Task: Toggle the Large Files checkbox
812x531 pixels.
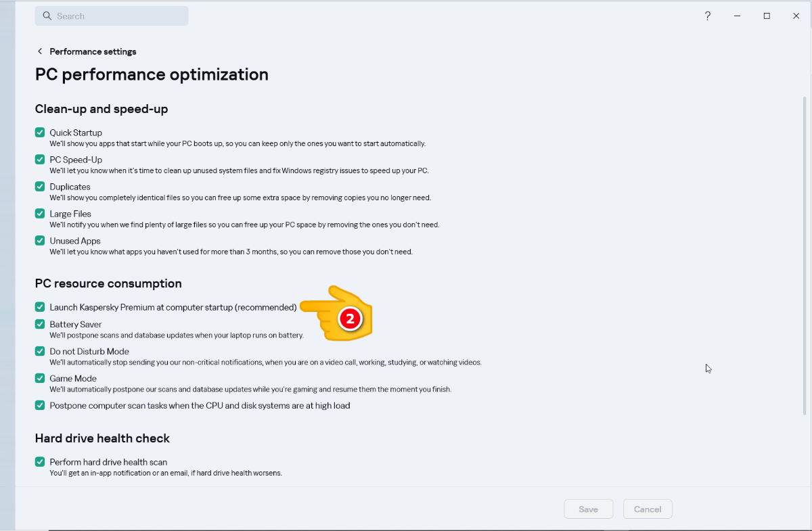Action: [x=40, y=214]
